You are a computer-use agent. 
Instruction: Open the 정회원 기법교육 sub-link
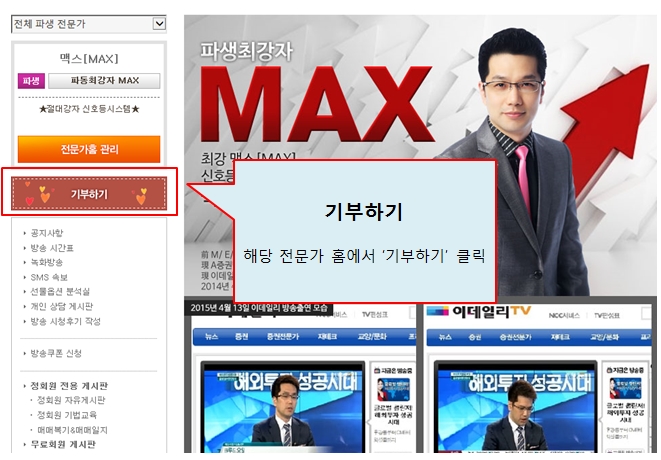(x=67, y=415)
